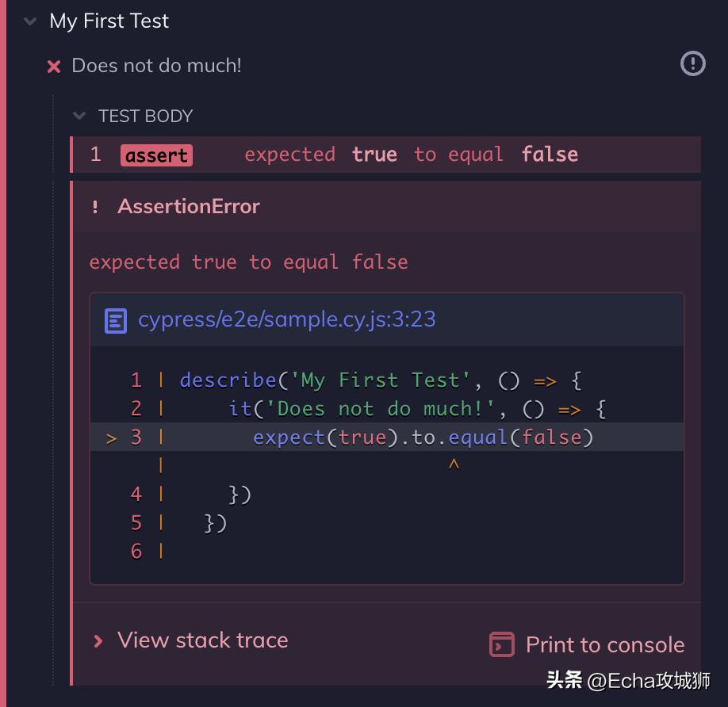The height and width of the screenshot is (707, 728).
Task: Collapse the My First Test suite chevron
Action: click(x=31, y=21)
